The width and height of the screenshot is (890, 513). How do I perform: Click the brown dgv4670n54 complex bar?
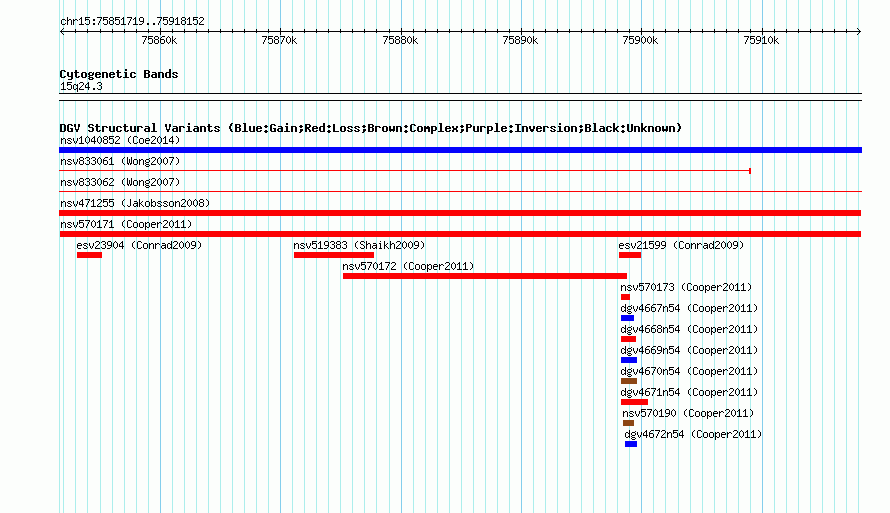629,381
